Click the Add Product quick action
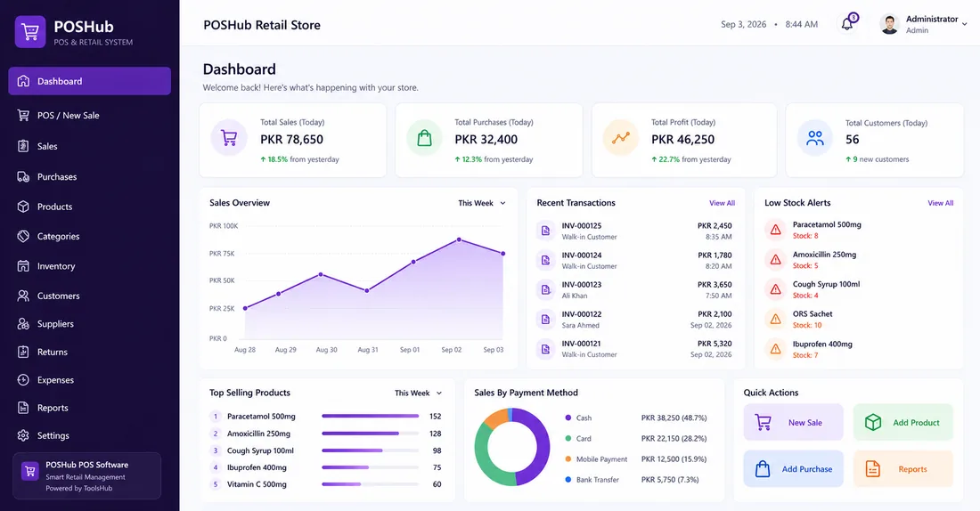 [x=903, y=422]
